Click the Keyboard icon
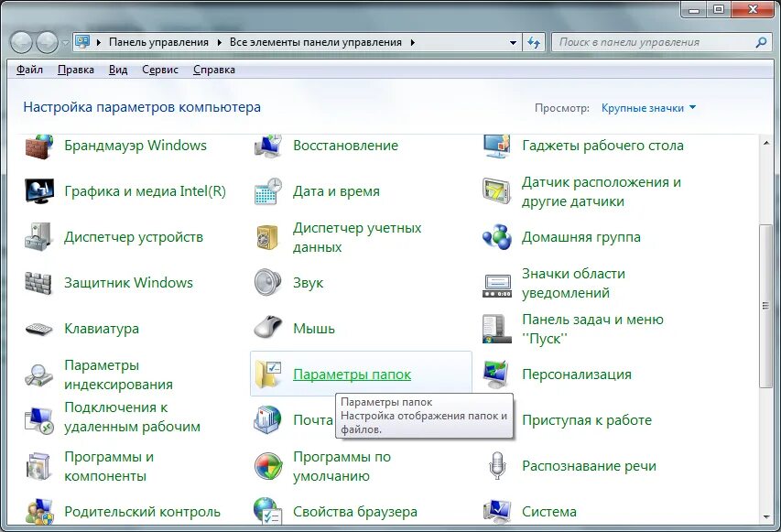 38,330
